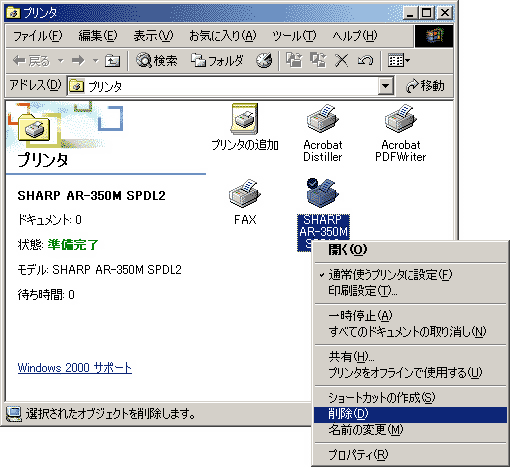Choose Open (開く) in context menu
This screenshot has width=510, height=467.
point(410,249)
